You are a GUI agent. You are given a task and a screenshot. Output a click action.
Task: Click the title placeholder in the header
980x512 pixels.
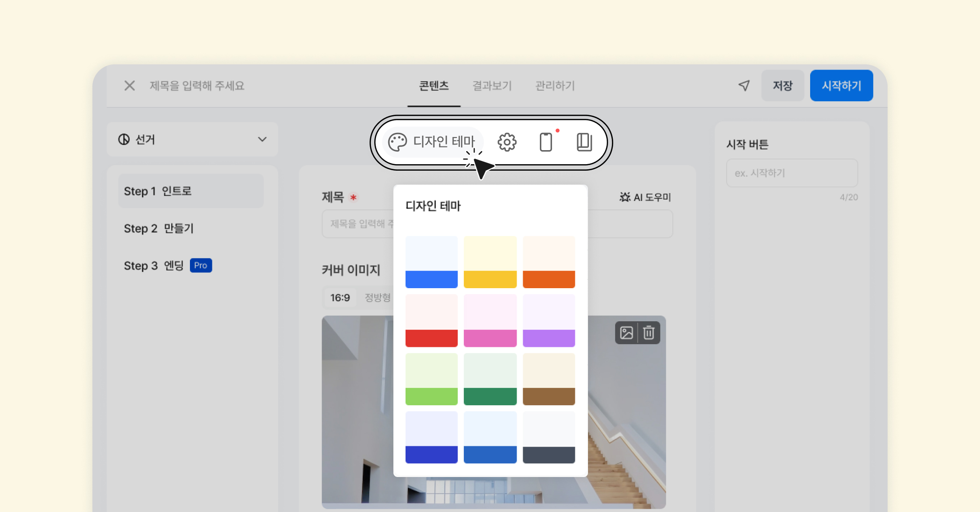[197, 86]
